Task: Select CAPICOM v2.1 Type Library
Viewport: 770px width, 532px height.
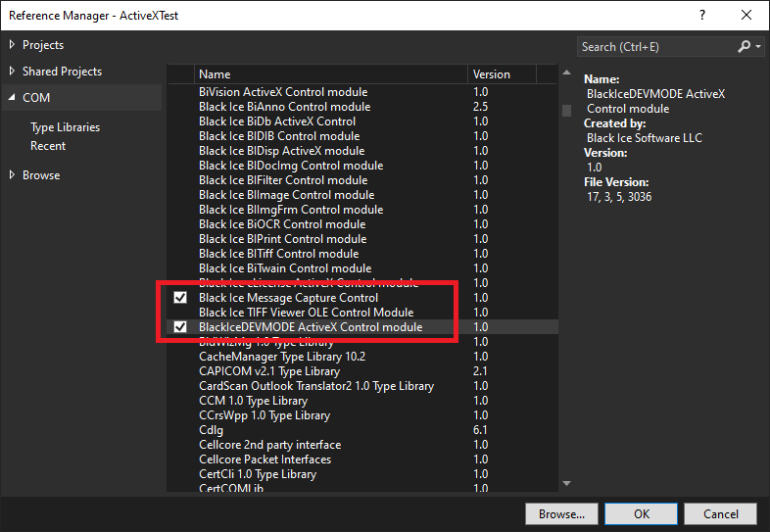Action: pos(361,371)
